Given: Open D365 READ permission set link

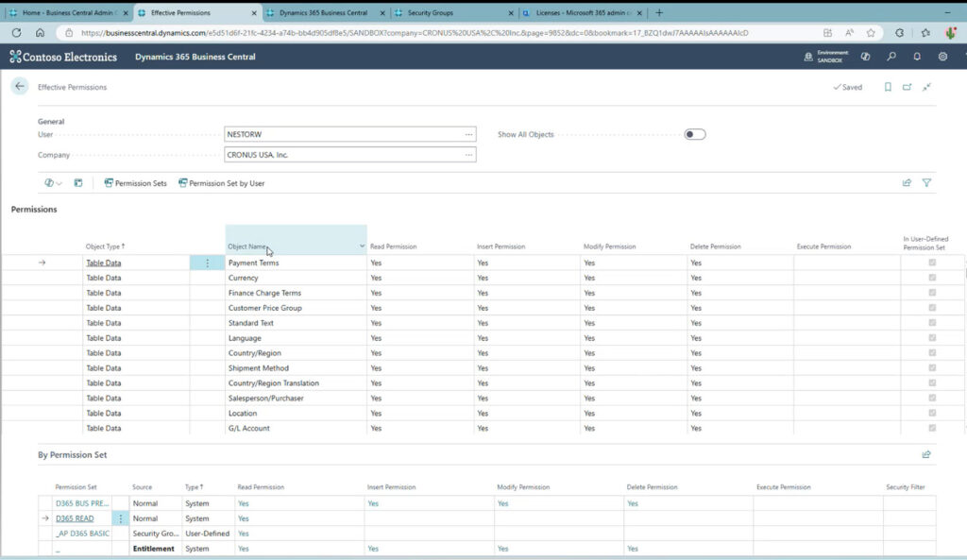Looking at the screenshot, I should coord(75,518).
